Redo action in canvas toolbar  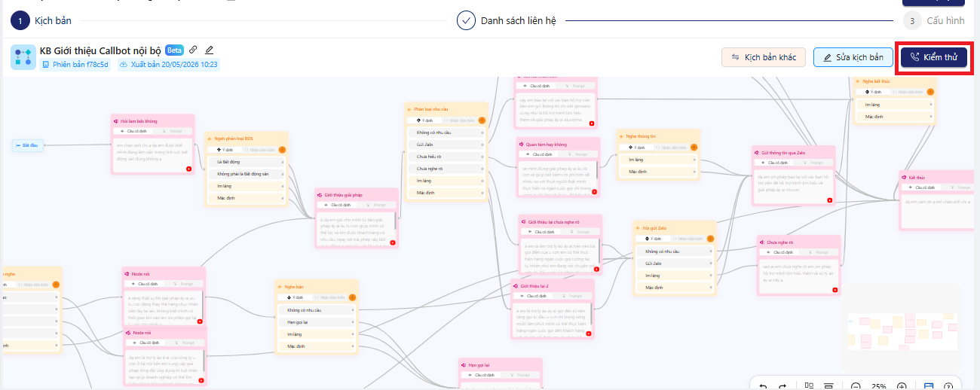(782, 386)
